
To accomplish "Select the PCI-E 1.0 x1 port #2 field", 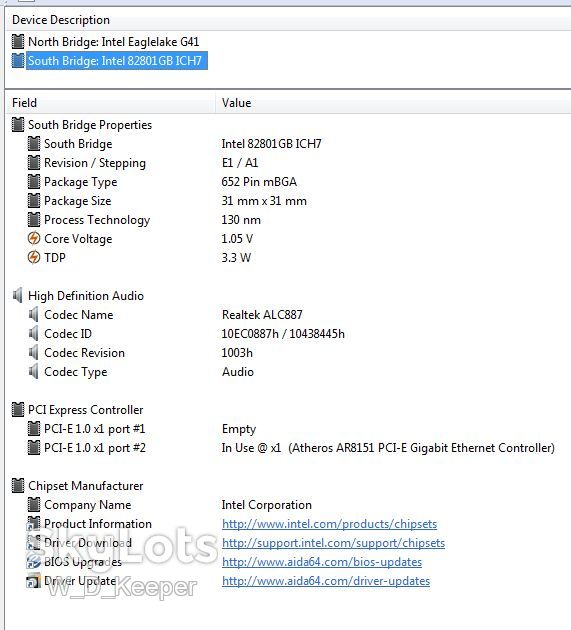I will [95, 448].
